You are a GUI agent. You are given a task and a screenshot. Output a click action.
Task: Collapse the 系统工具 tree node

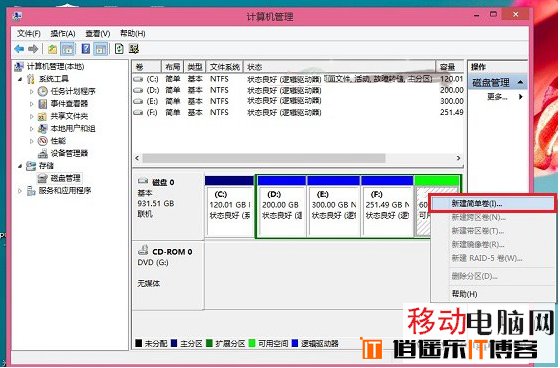pyautogui.click(x=20, y=79)
